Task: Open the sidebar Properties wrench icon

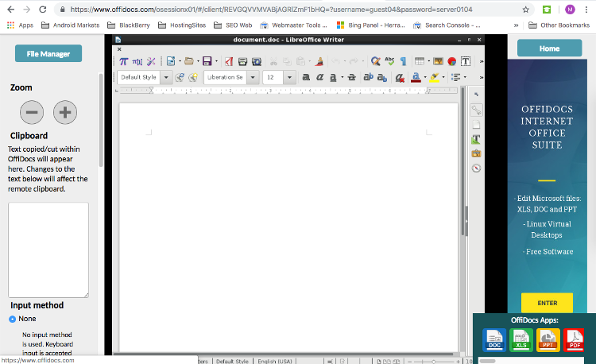Action: click(x=476, y=110)
